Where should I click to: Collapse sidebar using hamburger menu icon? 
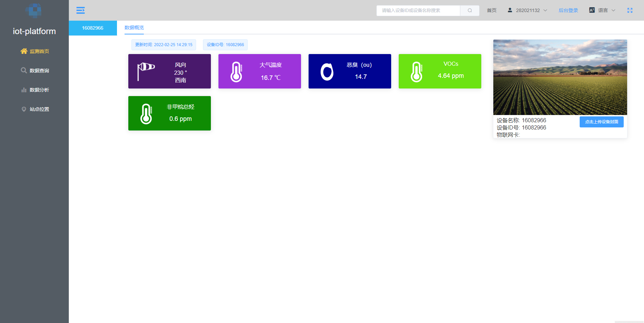(80, 10)
